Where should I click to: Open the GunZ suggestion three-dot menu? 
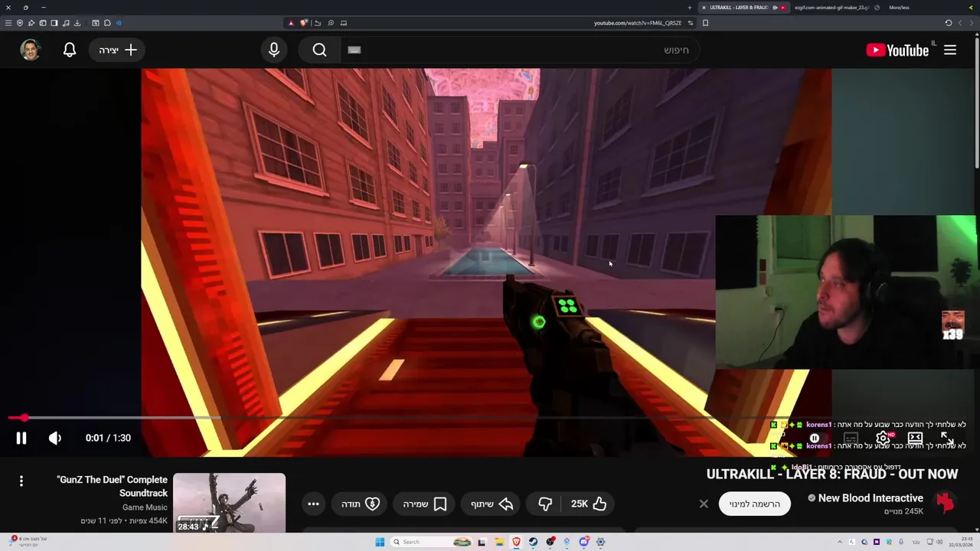pyautogui.click(x=21, y=481)
